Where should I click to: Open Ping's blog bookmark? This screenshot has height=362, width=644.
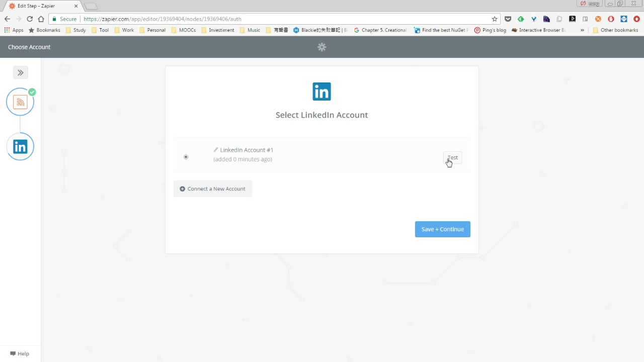490,30
